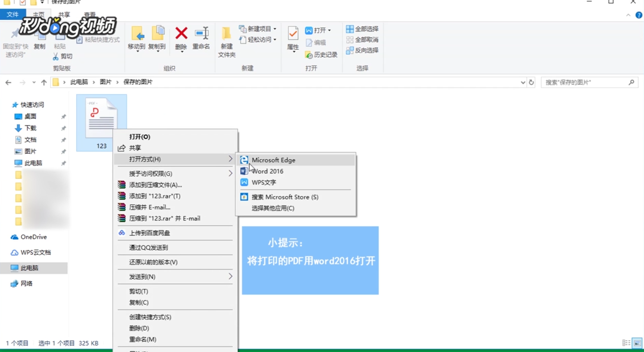Click 此电脑 in the address breadcrumb

tap(79, 82)
